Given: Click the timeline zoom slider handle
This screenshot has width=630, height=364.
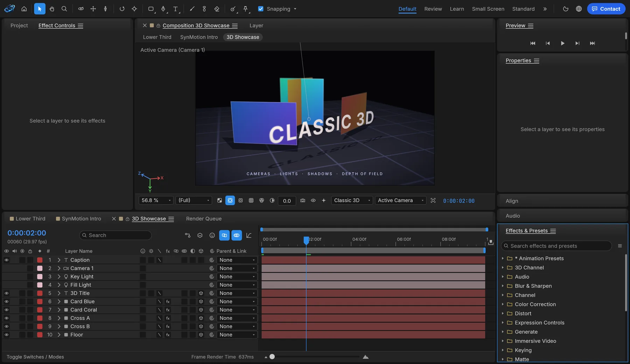Looking at the screenshot, I should 272,357.
